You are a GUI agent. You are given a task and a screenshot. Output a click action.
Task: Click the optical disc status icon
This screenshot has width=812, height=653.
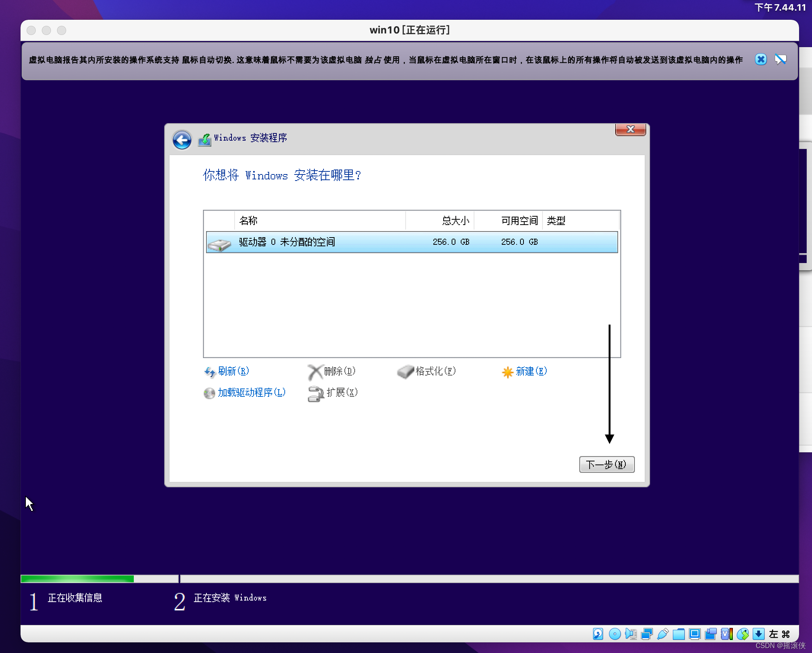(614, 634)
